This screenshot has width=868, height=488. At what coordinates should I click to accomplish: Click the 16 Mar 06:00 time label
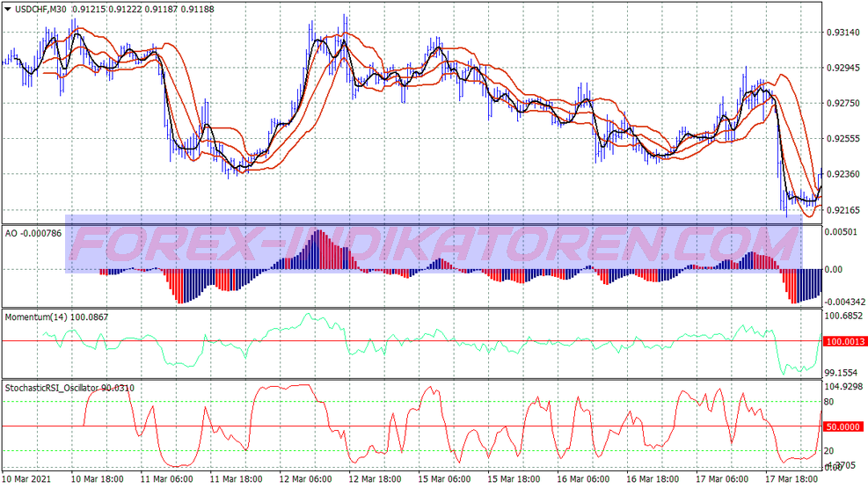click(583, 479)
